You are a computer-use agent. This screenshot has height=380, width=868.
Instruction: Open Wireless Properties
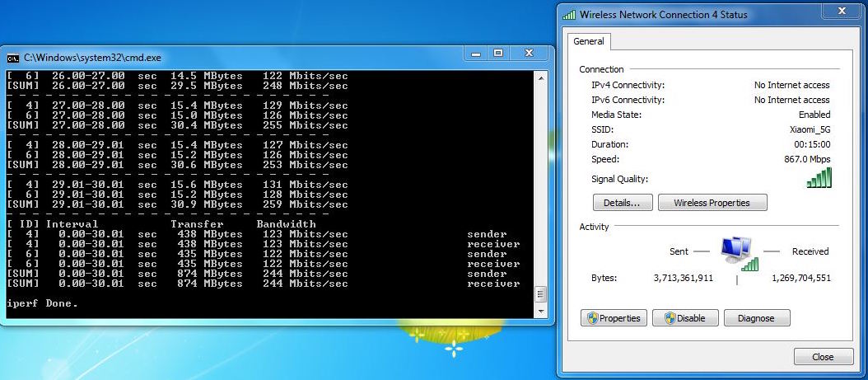712,203
